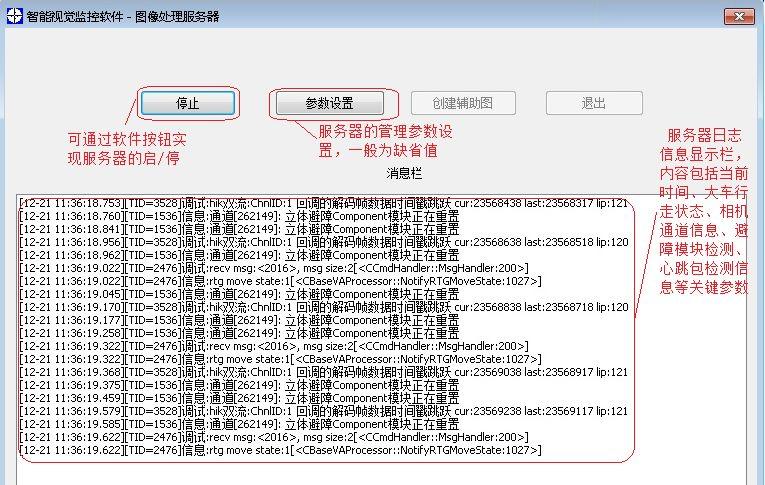Select log line at 11:36:19.579

tap(323, 411)
